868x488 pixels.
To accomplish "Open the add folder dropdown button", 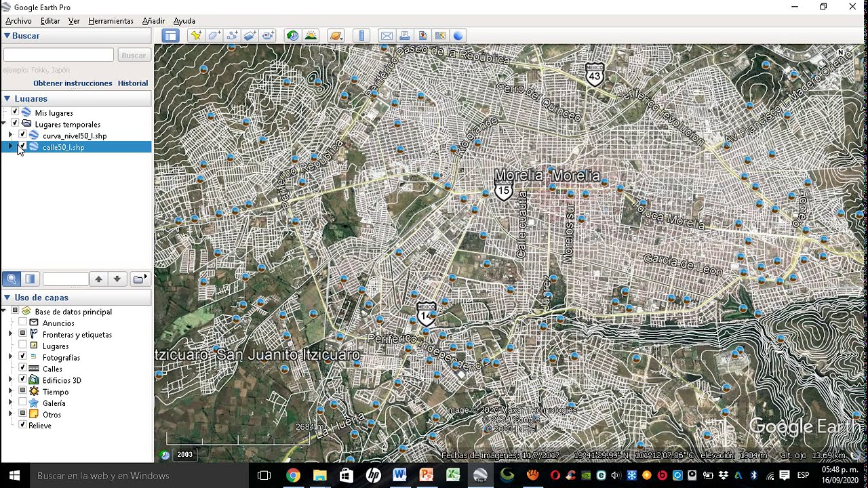I will 140,279.
